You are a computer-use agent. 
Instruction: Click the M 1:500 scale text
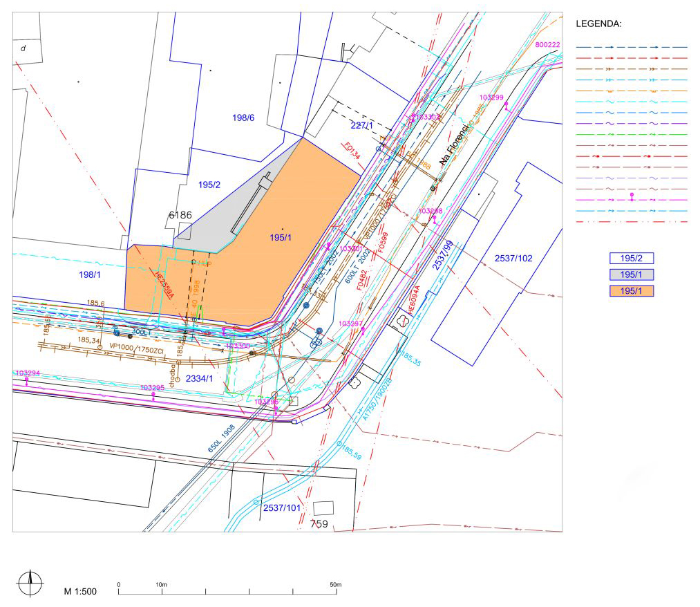point(80,591)
